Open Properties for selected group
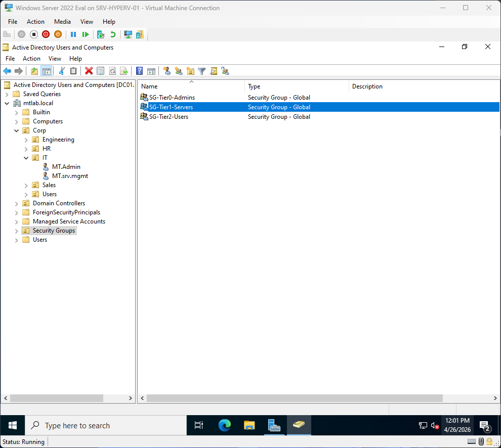 [100, 71]
